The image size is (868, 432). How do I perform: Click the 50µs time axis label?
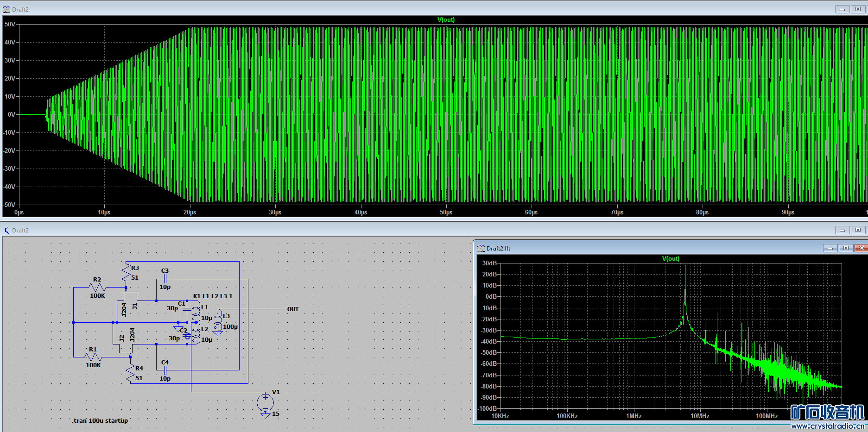click(446, 212)
